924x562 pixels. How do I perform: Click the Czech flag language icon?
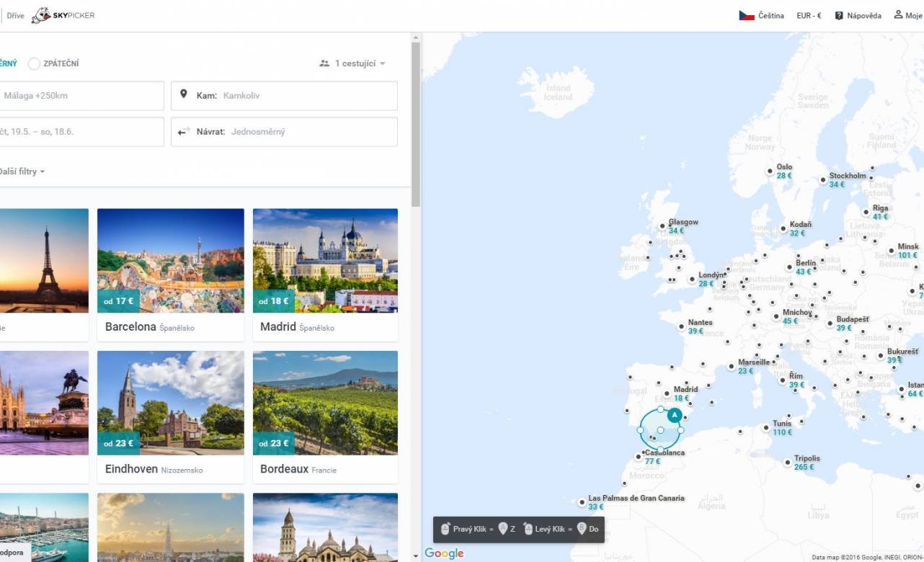[x=746, y=15]
